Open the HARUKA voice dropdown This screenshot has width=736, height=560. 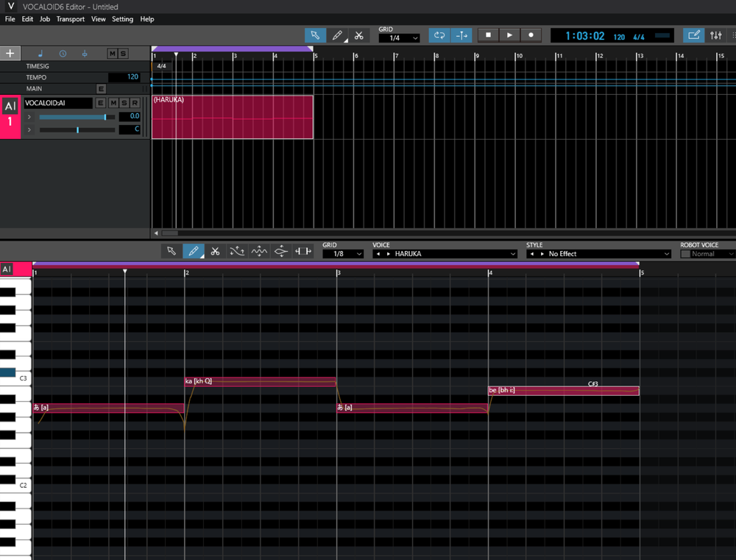pos(445,254)
